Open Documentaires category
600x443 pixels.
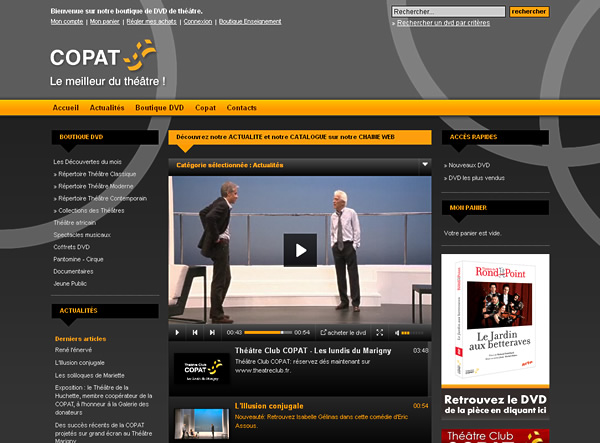(x=73, y=272)
